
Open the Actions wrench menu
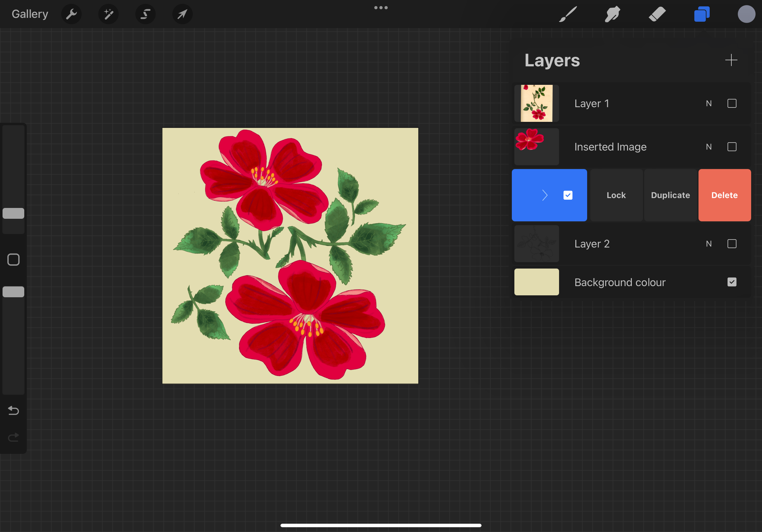coord(71,14)
